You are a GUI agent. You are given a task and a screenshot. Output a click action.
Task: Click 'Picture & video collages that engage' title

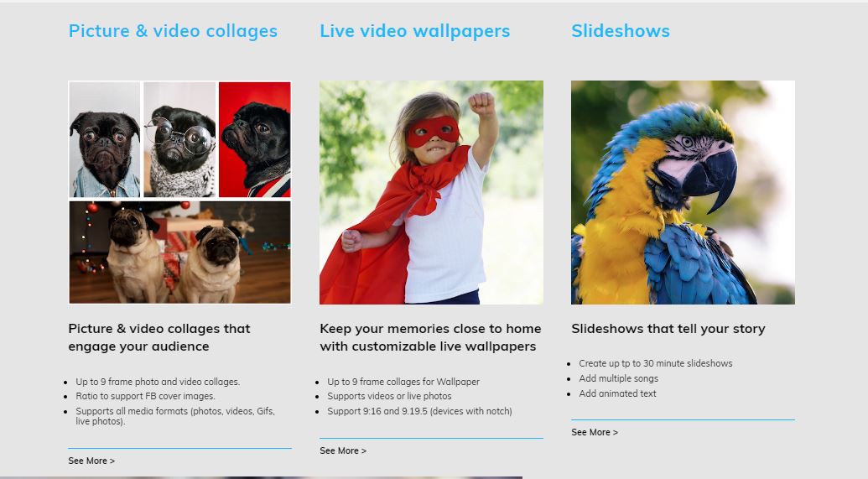tap(159, 337)
